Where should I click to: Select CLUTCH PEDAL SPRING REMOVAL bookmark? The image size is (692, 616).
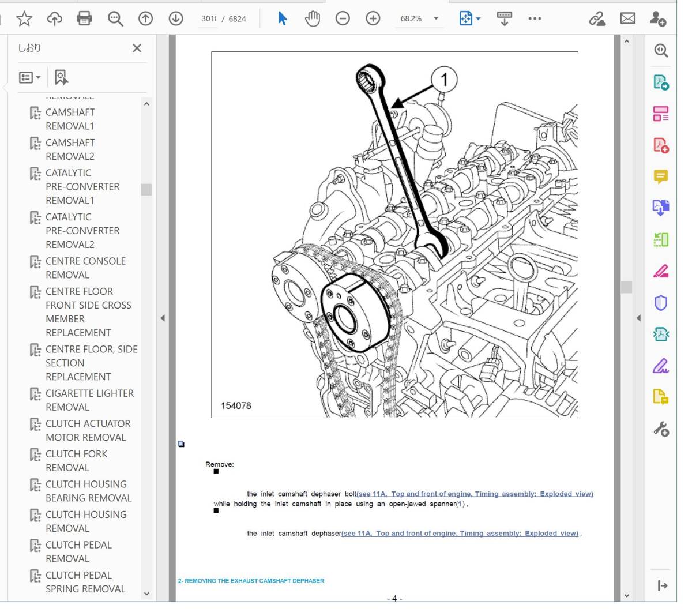(85, 582)
